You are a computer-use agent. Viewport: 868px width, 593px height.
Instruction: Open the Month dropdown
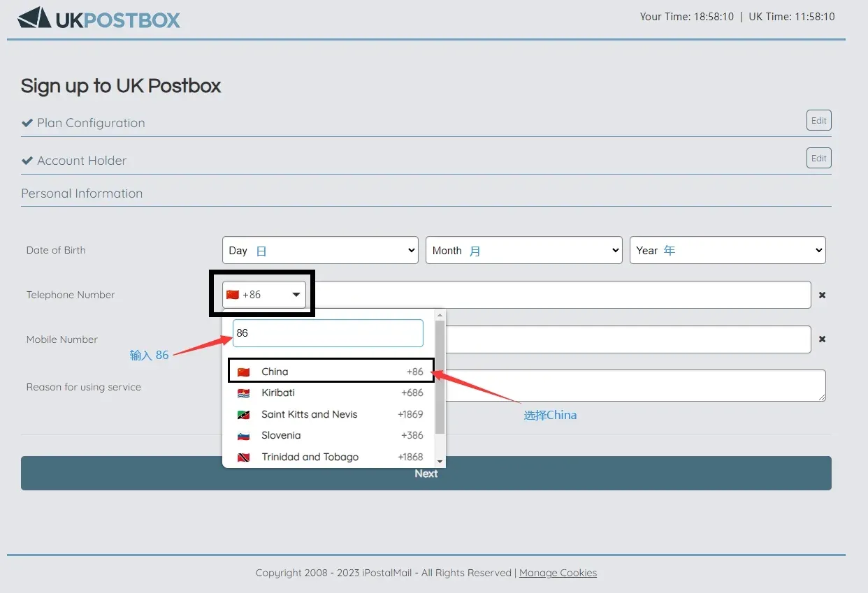click(x=523, y=250)
